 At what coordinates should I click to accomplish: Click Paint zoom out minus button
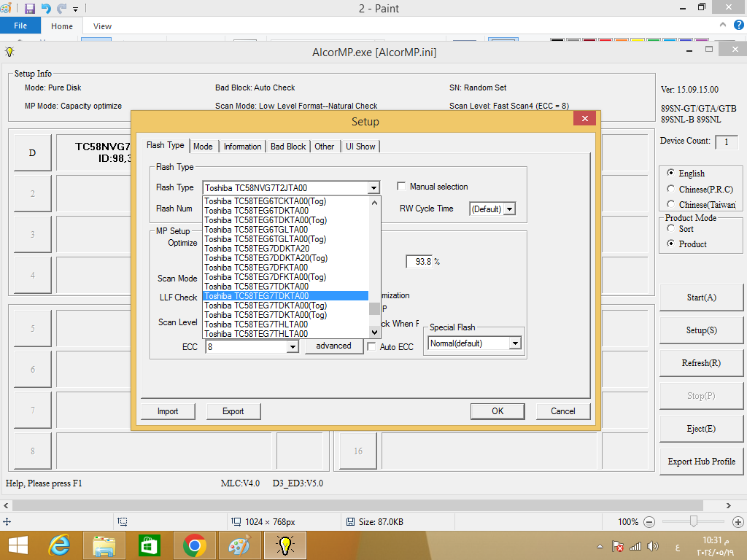point(649,522)
